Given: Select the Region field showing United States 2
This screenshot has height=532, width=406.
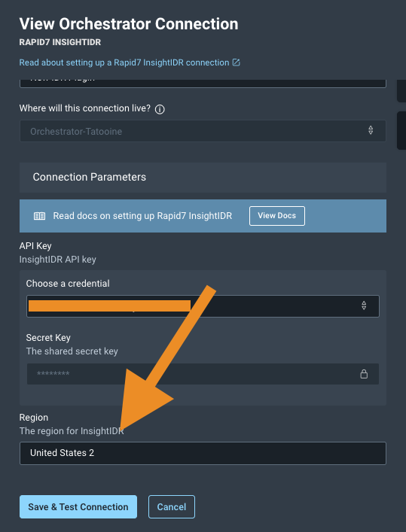Looking at the screenshot, I should (203, 453).
